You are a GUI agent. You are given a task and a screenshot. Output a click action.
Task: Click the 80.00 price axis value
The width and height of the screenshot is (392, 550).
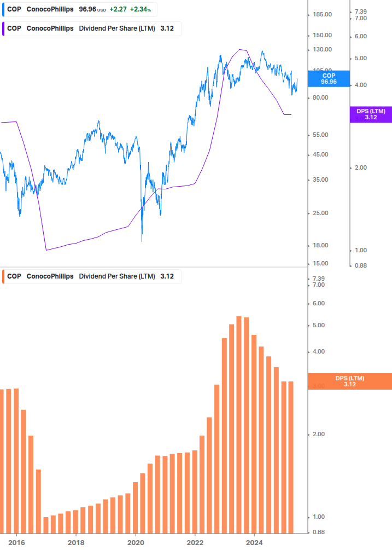click(320, 97)
